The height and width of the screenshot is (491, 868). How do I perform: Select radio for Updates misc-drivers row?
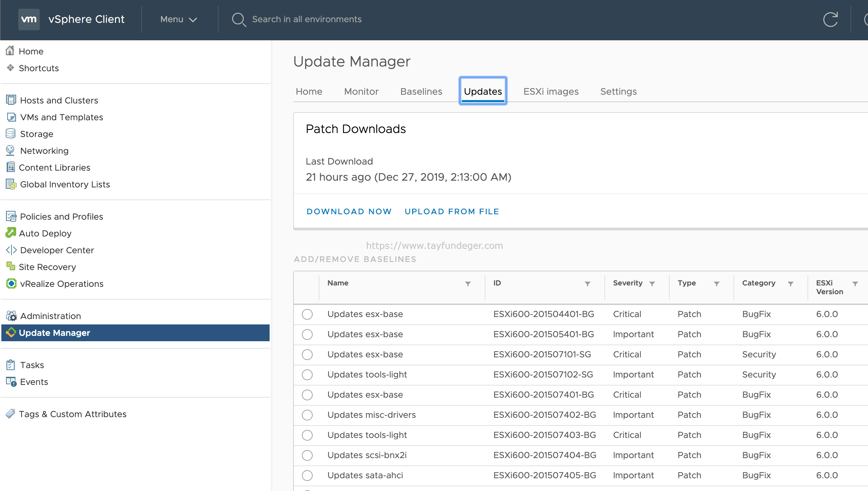point(307,415)
